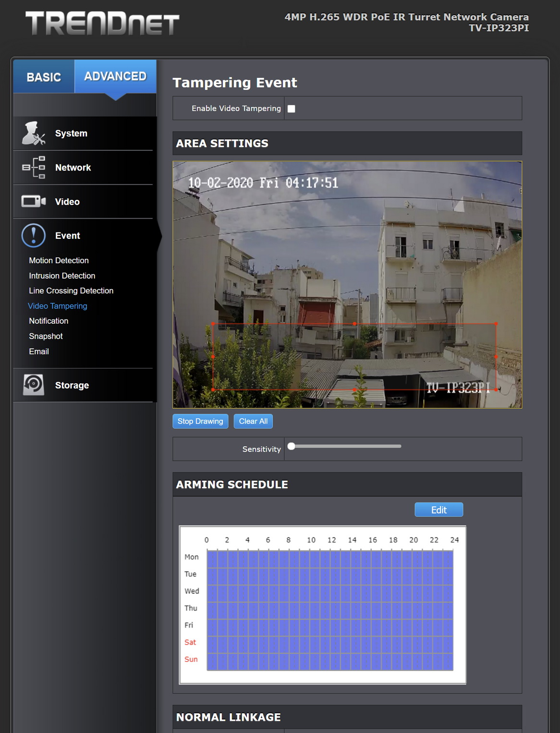Click the TV-IP323PI model text in header
560x733 pixels.
(499, 28)
